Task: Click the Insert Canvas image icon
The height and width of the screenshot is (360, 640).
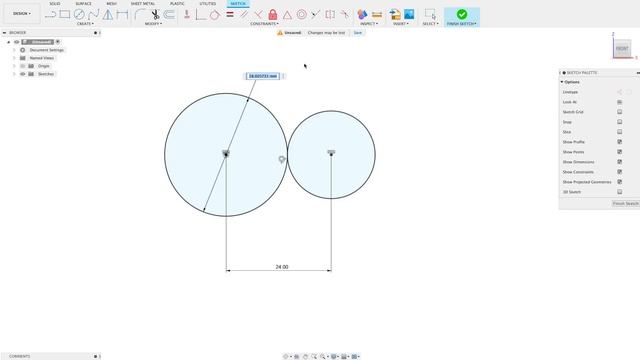Action: (x=409, y=14)
